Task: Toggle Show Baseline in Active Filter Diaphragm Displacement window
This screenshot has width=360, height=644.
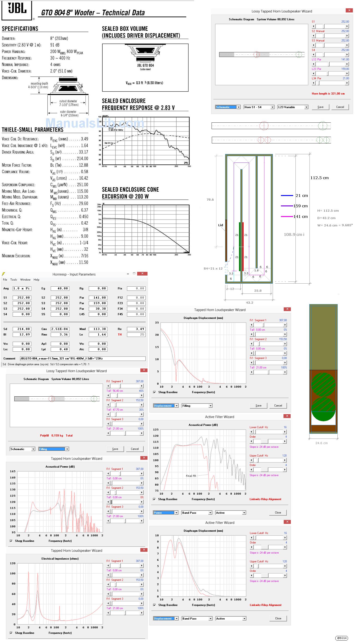Action: click(x=154, y=605)
